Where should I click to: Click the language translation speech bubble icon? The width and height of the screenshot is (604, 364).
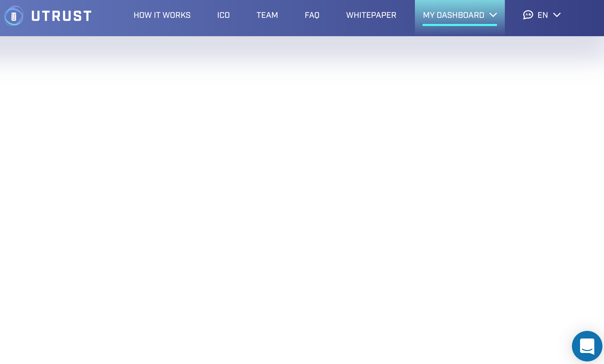[528, 15]
